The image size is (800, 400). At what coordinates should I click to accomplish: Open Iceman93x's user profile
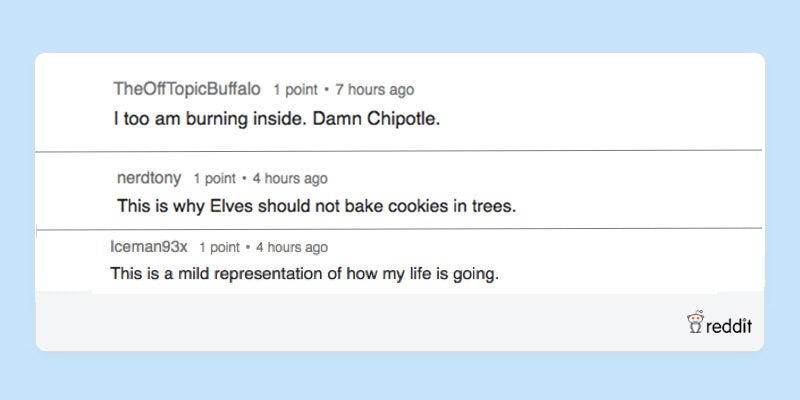click(x=148, y=247)
